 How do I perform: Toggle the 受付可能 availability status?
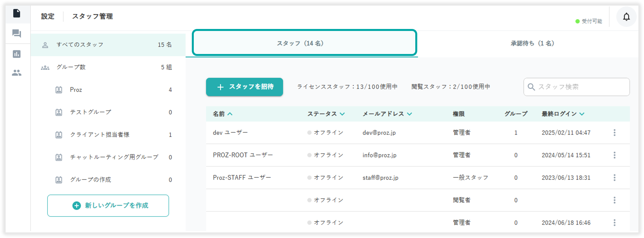click(x=589, y=21)
